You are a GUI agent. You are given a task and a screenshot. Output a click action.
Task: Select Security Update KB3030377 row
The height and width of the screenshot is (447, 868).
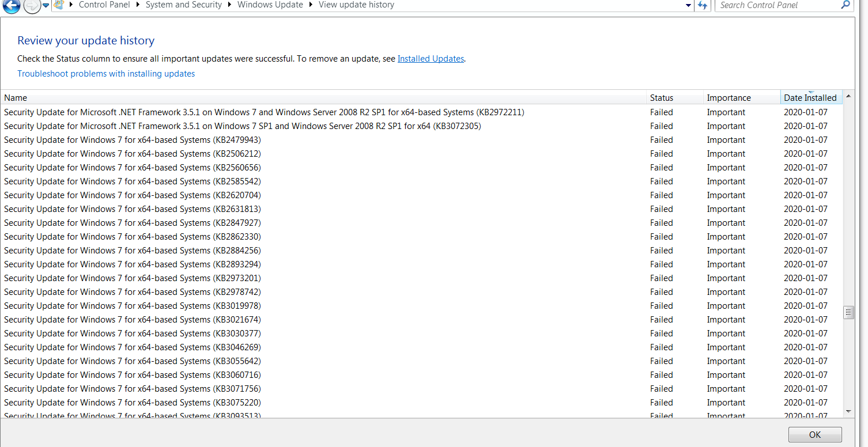[421, 334]
